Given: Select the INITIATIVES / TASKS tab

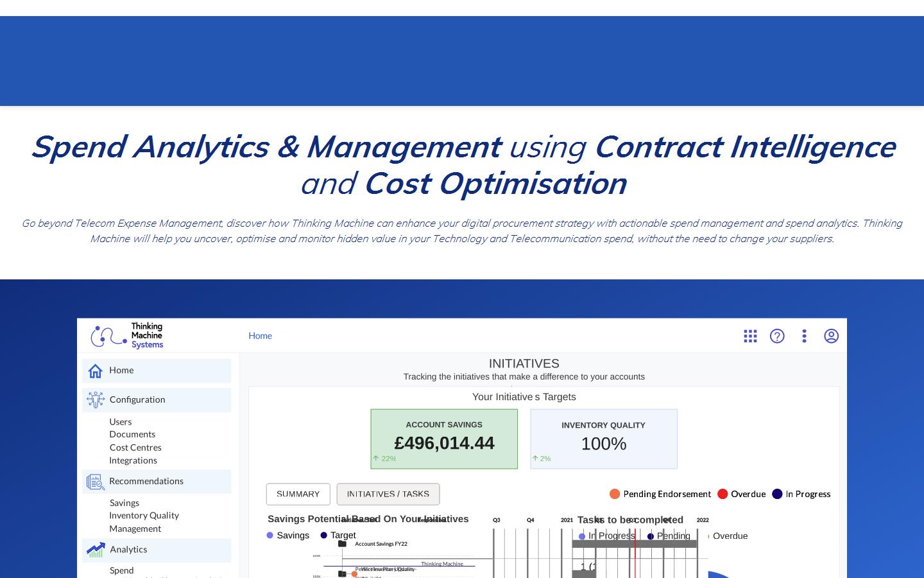Looking at the screenshot, I should pyautogui.click(x=388, y=494).
